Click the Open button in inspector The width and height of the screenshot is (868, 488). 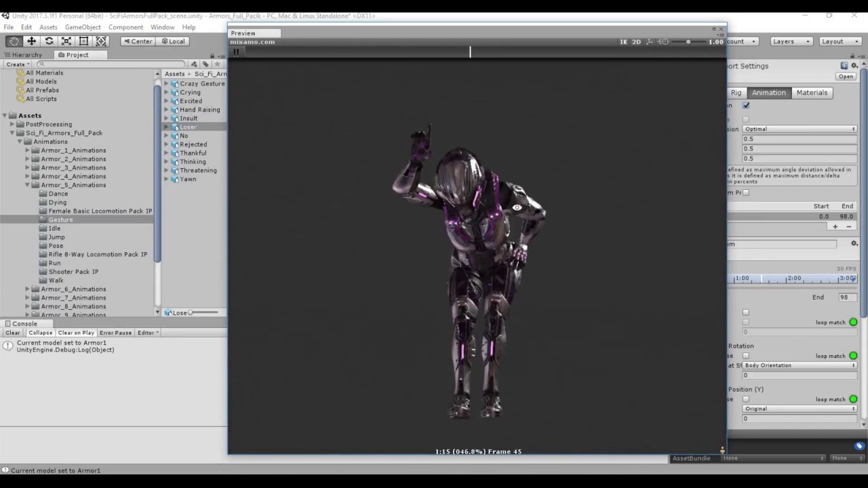click(x=846, y=77)
